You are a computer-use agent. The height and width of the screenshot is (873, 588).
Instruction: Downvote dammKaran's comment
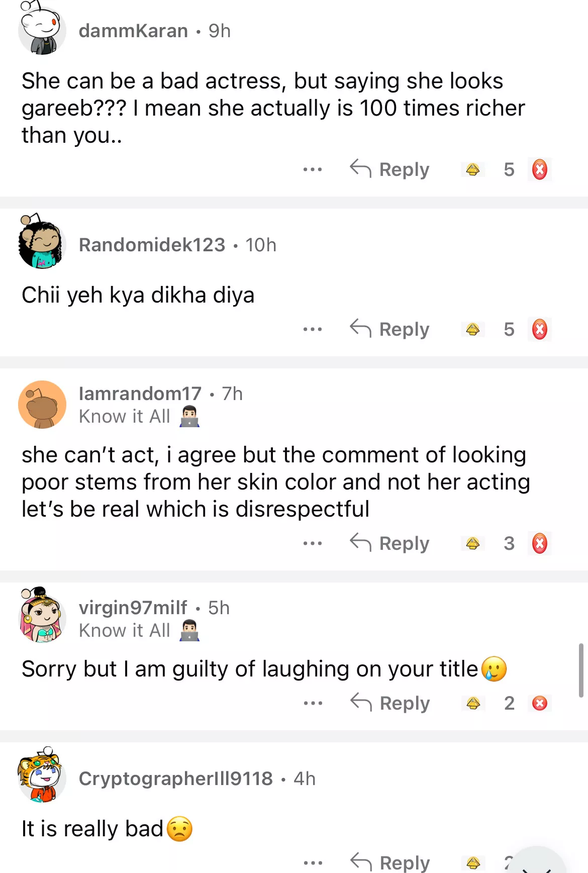coord(539,169)
